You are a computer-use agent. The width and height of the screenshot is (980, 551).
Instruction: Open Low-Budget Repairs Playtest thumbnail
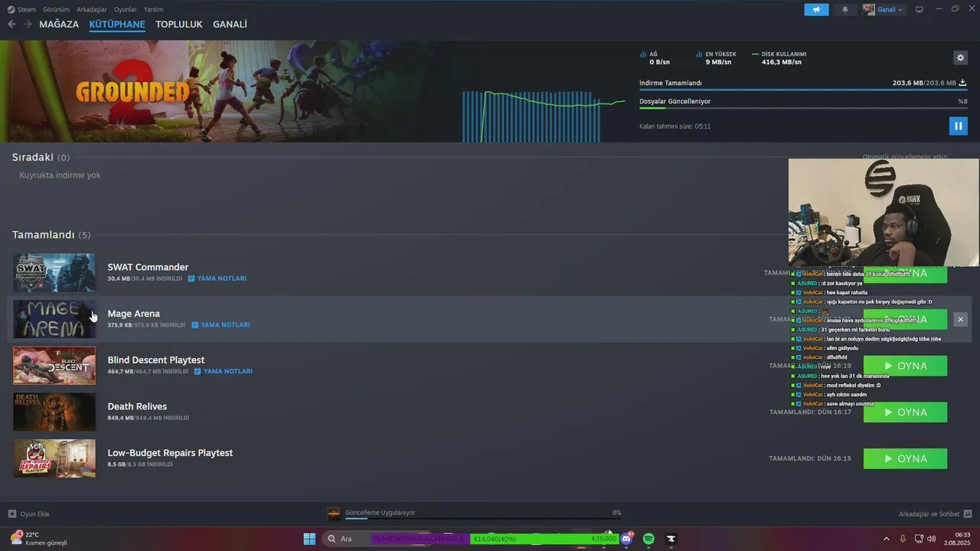point(54,458)
